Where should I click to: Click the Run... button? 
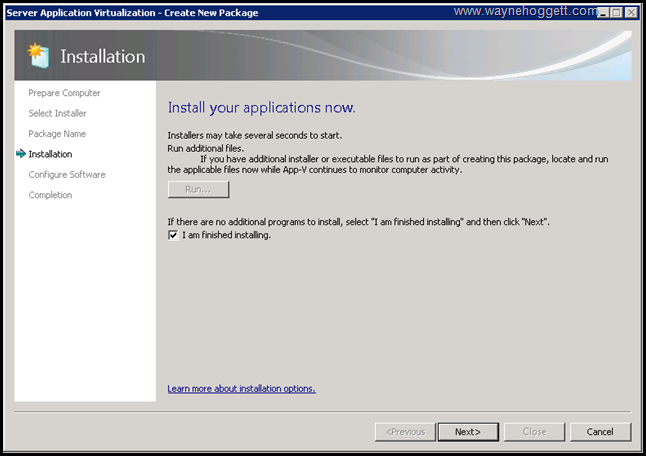tap(198, 189)
